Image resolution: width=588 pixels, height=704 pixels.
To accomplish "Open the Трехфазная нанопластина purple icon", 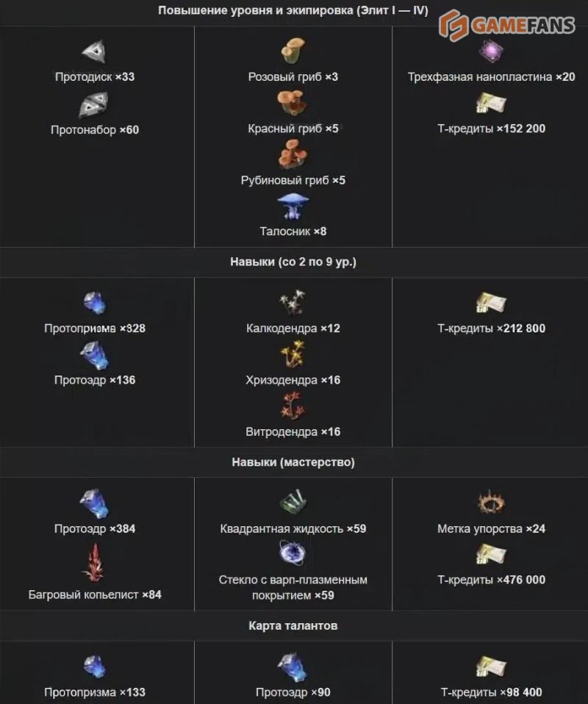I will click(490, 51).
